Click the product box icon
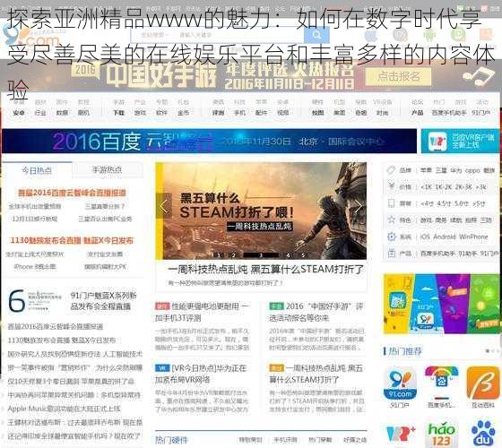The width and height of the screenshot is (502, 448). pos(391,253)
